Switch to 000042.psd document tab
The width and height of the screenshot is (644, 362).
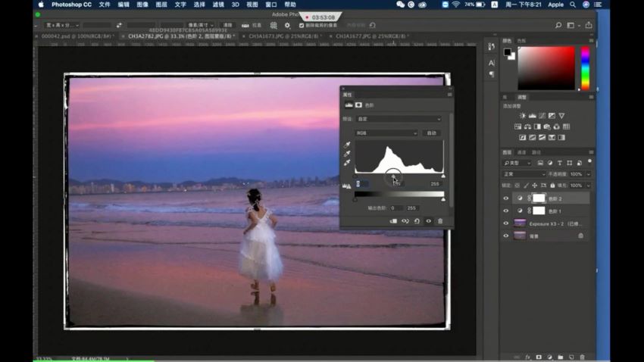[77, 36]
